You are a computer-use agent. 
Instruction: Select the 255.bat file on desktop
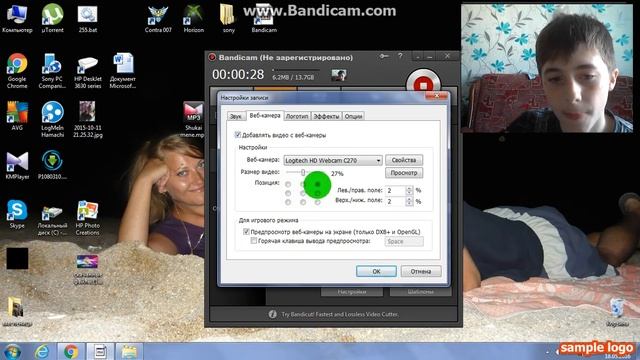(x=87, y=18)
